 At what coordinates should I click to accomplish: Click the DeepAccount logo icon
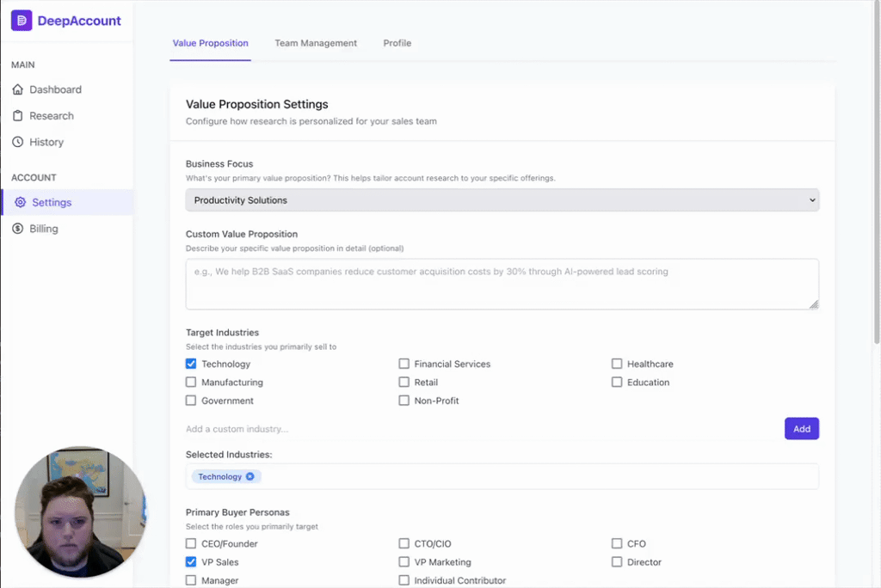[x=22, y=21]
